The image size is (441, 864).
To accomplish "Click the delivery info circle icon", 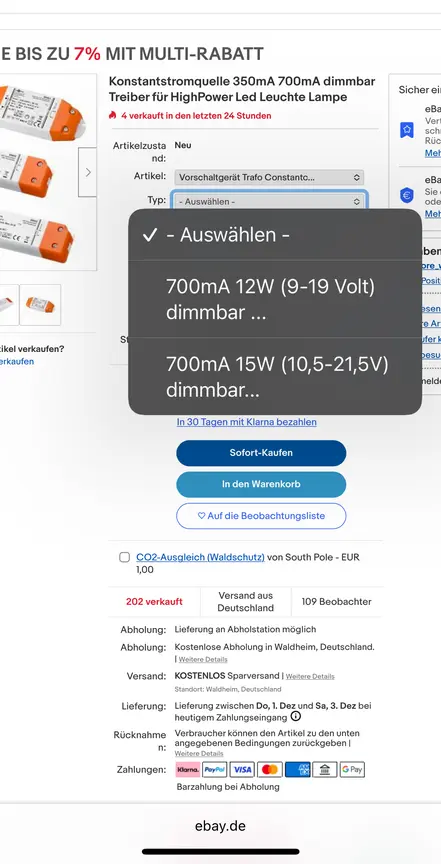I will click(295, 716).
